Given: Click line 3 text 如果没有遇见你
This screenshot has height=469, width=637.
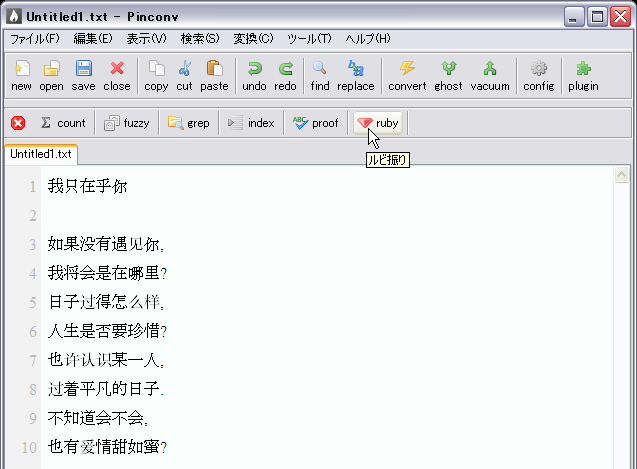Looking at the screenshot, I should [106, 244].
